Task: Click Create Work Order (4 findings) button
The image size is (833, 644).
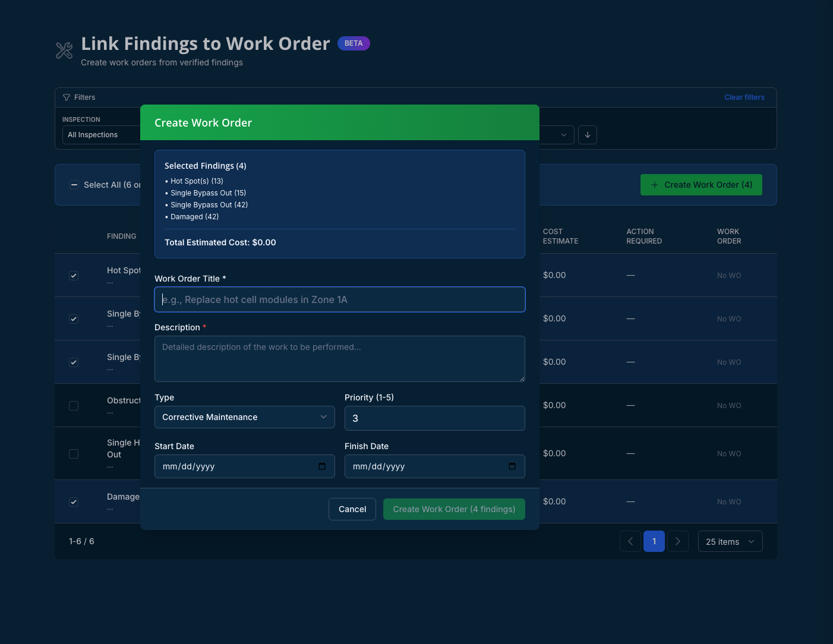Action: [454, 509]
